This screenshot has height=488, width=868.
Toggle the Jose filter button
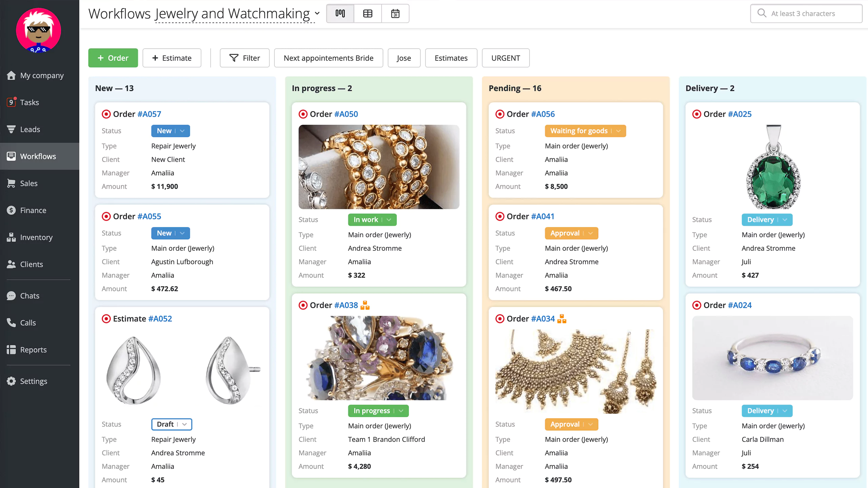404,58
